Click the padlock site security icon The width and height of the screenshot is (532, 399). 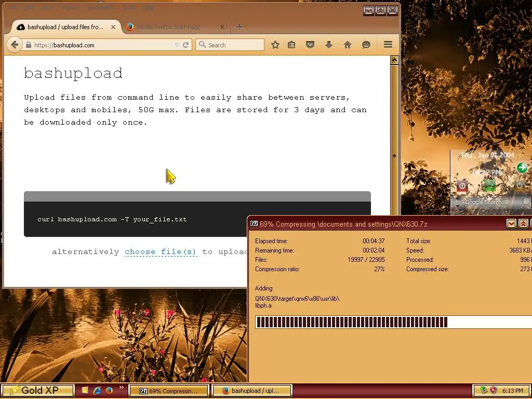[x=29, y=45]
